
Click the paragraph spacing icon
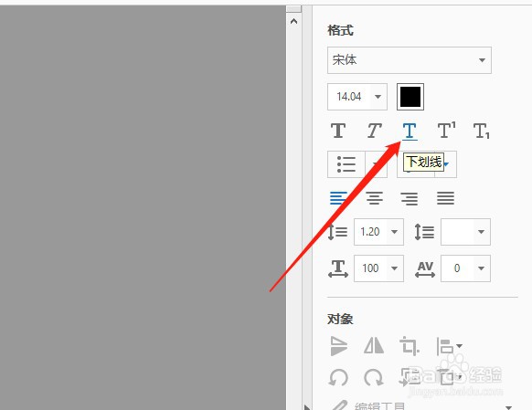click(x=424, y=232)
